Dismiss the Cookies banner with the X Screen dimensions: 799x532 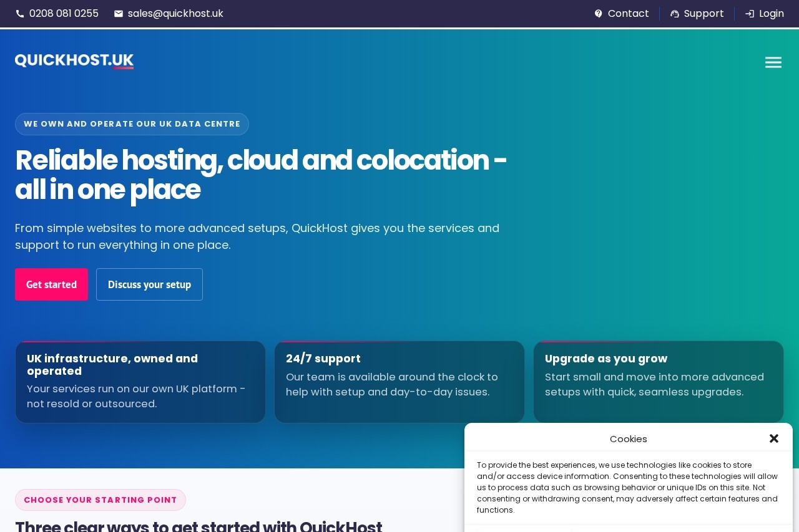774,438
